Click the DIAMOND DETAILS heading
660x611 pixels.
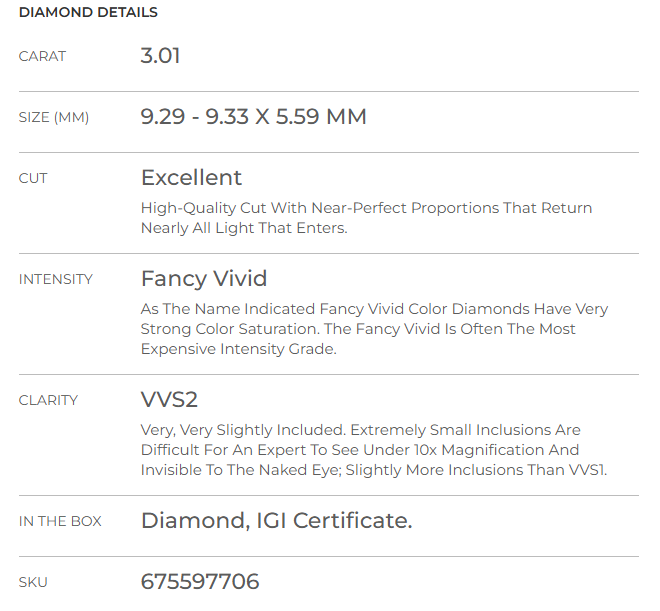88,12
